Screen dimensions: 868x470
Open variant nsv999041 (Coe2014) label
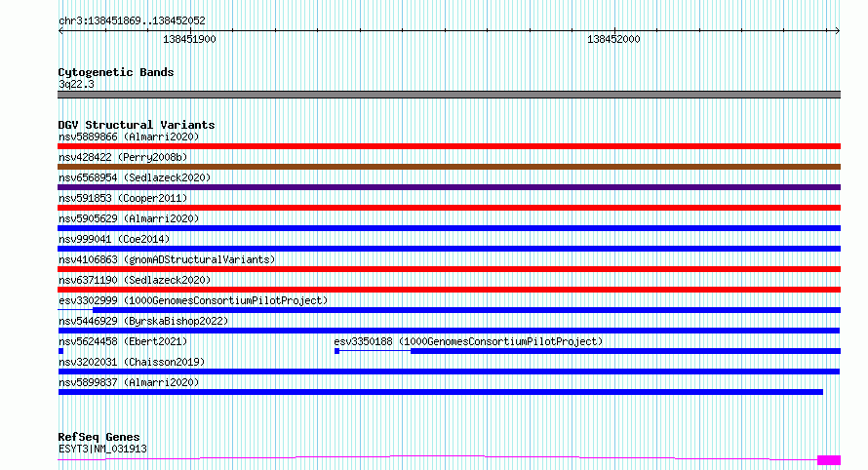coord(114,239)
